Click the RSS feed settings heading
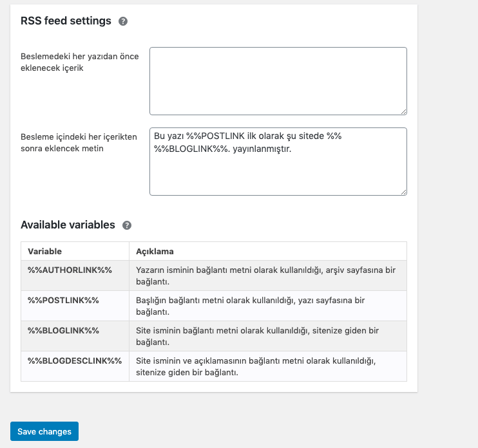 [x=66, y=21]
